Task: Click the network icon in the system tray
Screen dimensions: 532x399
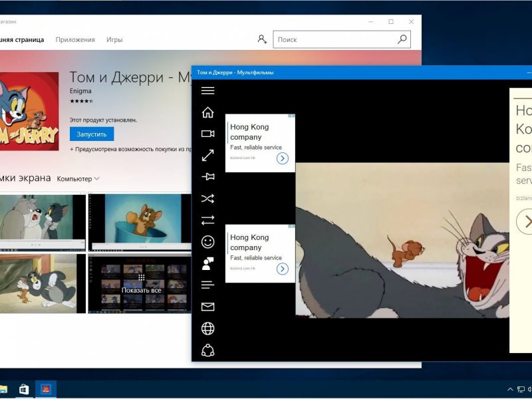Action: [x=521, y=389]
